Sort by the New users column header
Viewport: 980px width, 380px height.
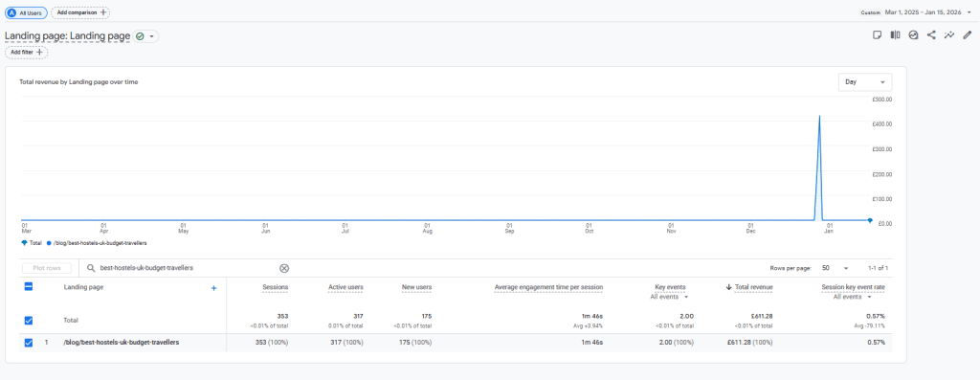pos(416,287)
